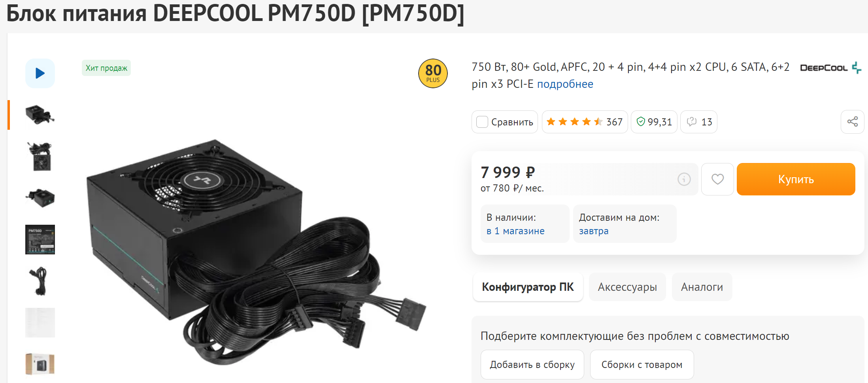The image size is (868, 383).
Task: Add product to favorites via heart icon
Action: [x=717, y=179]
